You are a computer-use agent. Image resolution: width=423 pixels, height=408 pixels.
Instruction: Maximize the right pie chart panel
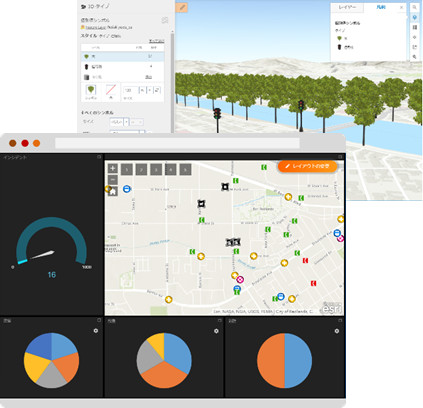[340, 320]
